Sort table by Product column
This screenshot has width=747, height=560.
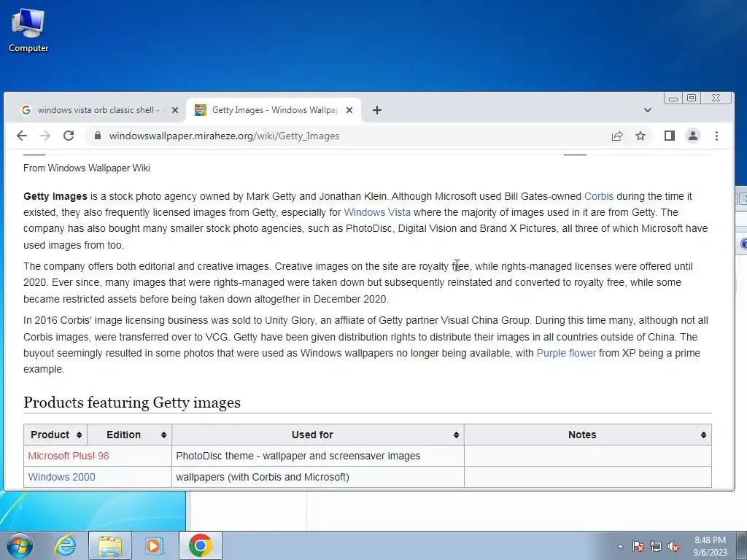tap(55, 435)
